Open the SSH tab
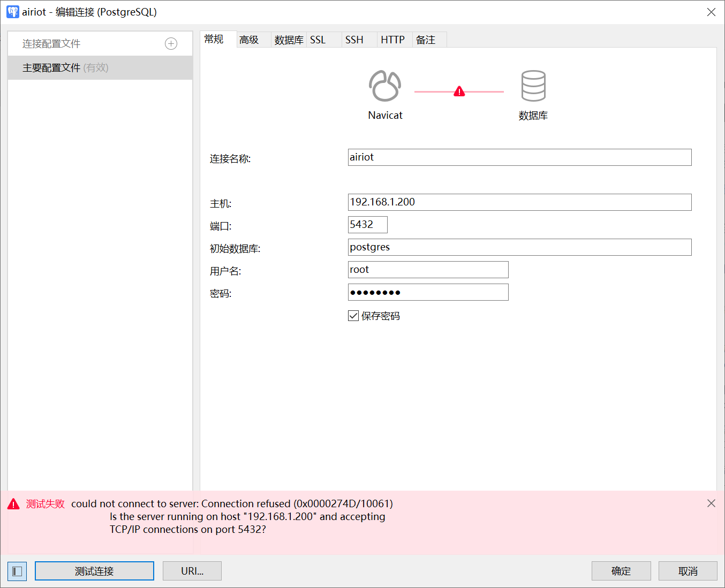 click(354, 40)
